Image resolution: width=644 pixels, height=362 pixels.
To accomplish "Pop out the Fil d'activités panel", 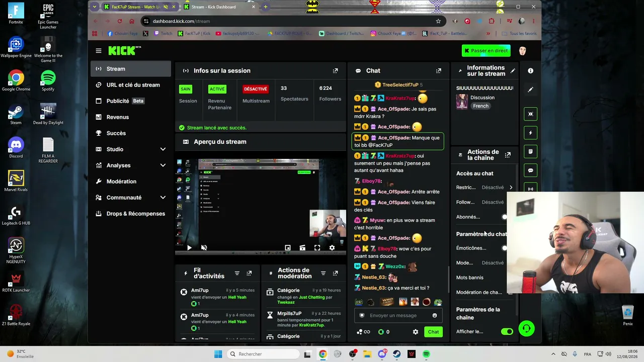I will 249,274.
